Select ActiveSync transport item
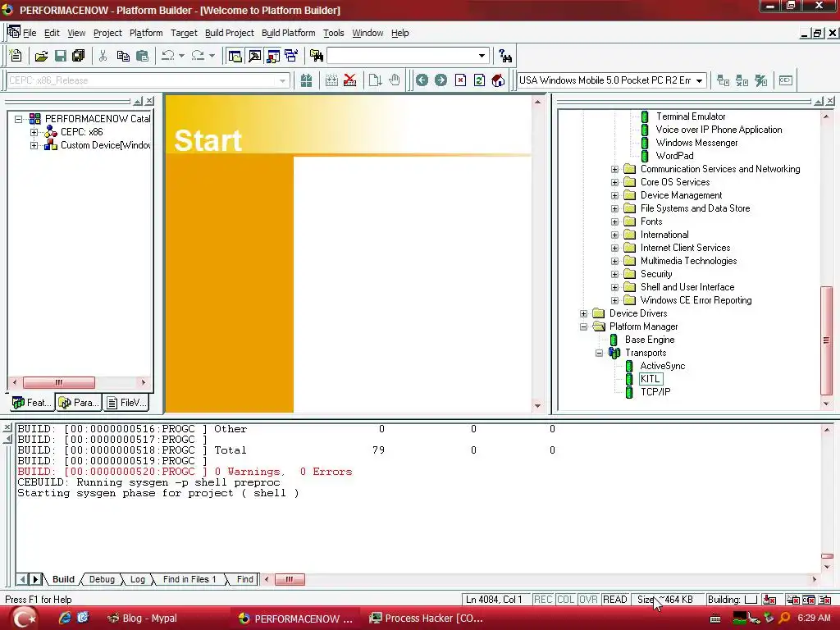Viewport: 840px width, 630px height. 663,366
